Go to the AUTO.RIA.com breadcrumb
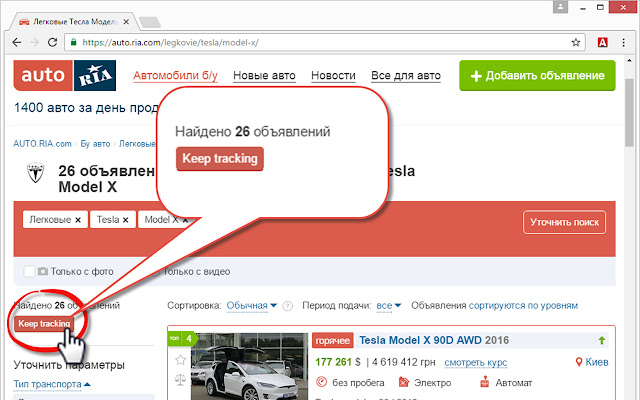Screen dimensions: 640x400 [42, 144]
